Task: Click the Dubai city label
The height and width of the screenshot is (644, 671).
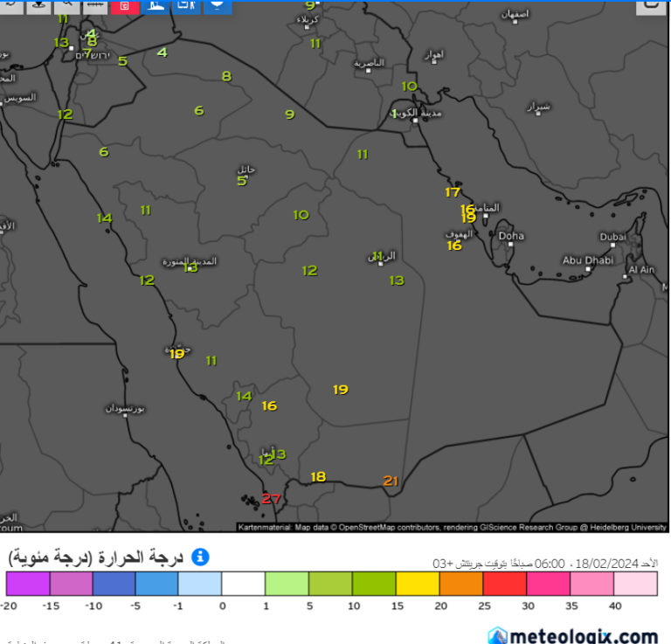Action: (x=612, y=237)
